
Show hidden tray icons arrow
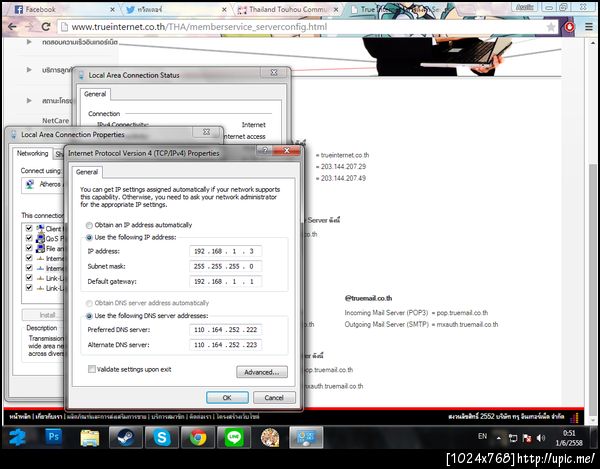(499, 438)
